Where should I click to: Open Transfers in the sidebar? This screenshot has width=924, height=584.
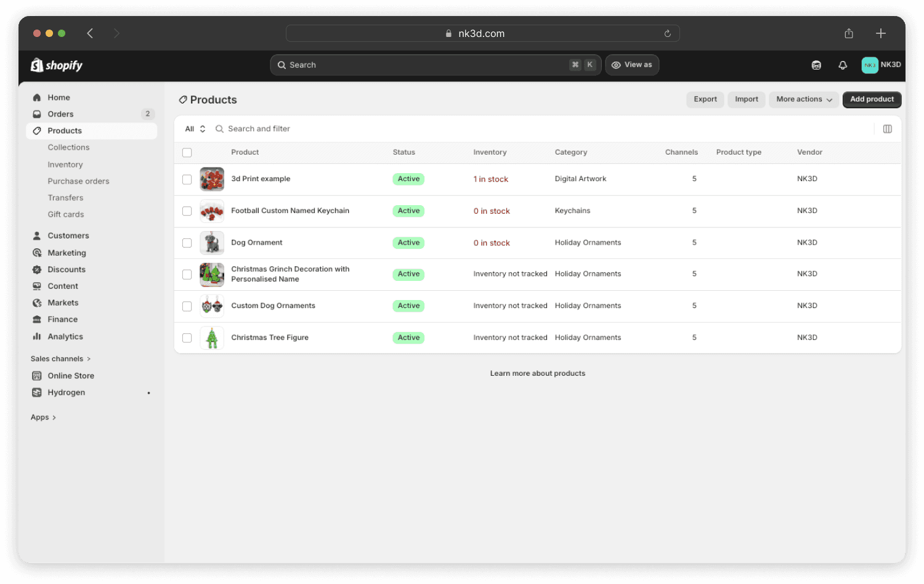coord(65,198)
